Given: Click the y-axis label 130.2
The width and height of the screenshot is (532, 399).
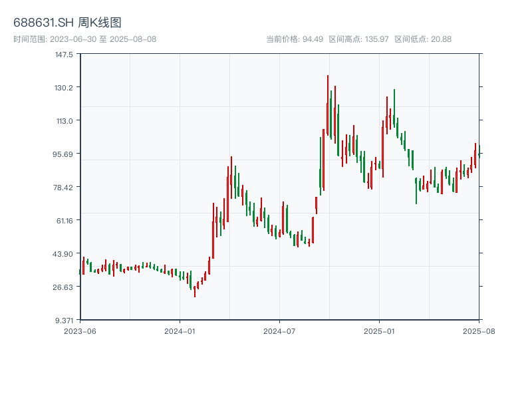Looking at the screenshot, I should tap(64, 88).
